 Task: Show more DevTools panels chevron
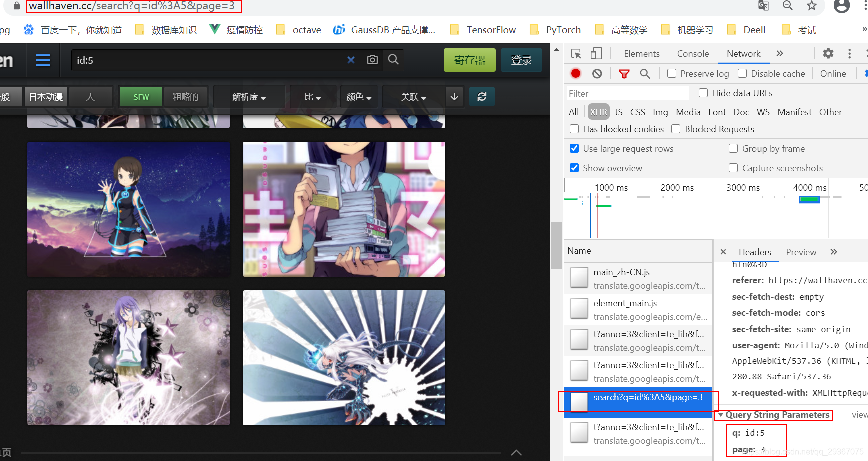click(x=779, y=53)
